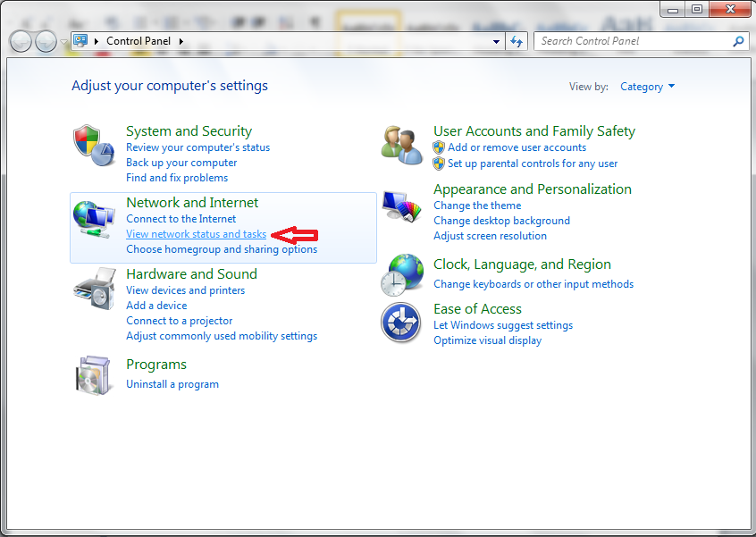Click the back navigation arrow
The width and height of the screenshot is (756, 537).
(20, 40)
